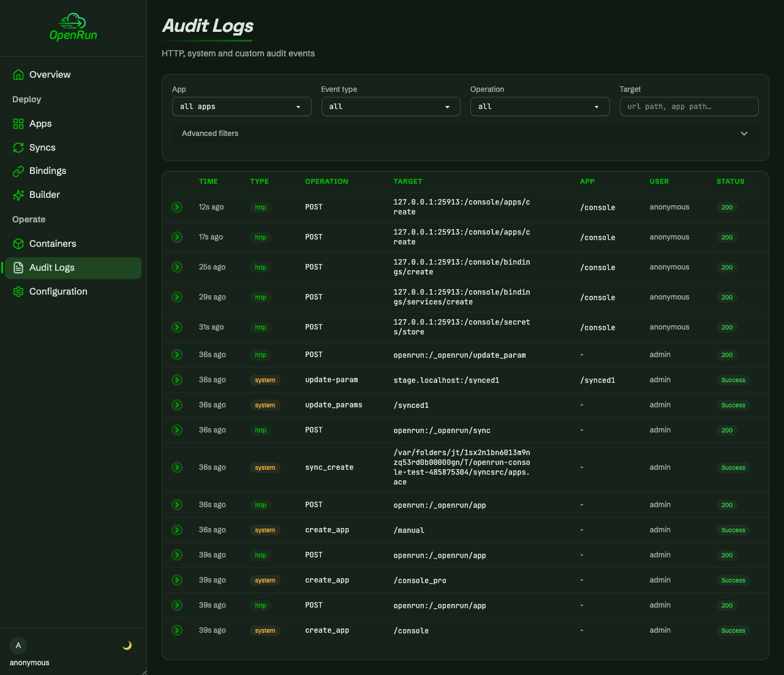
Task: Click the secrets/store target cell
Action: pos(462,327)
